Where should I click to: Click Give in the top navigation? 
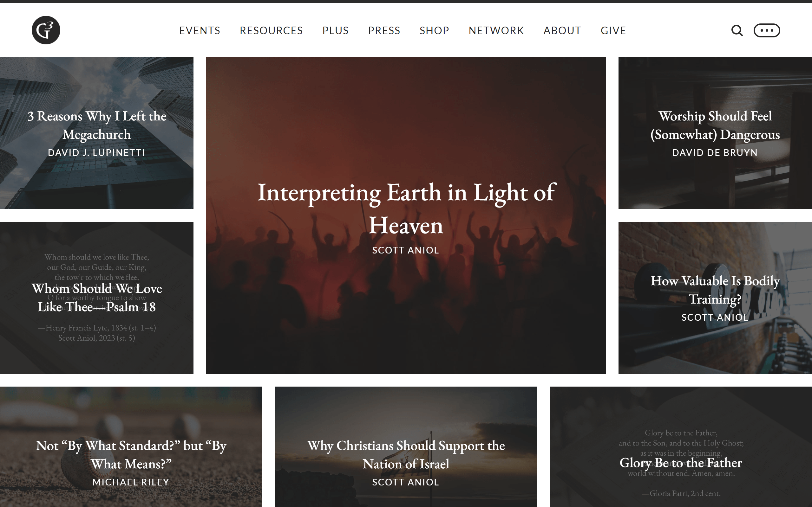[x=613, y=30]
